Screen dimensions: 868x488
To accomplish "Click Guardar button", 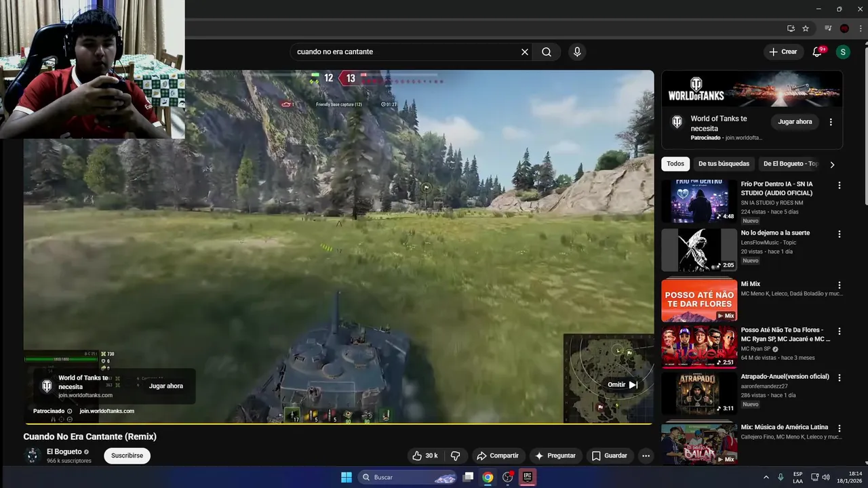I will (x=610, y=455).
